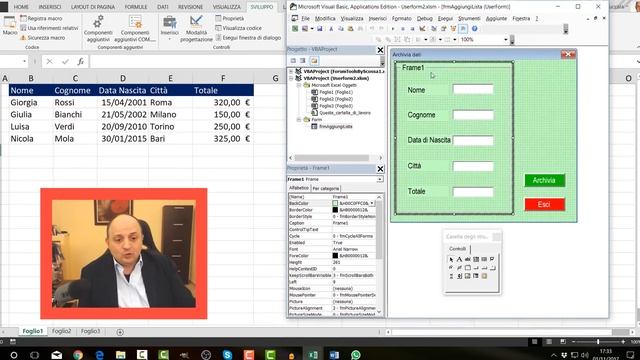Screen dimensions: 640x360
Task: Click the Design mode icon in VBA toolbar
Action: click(x=422, y=29)
